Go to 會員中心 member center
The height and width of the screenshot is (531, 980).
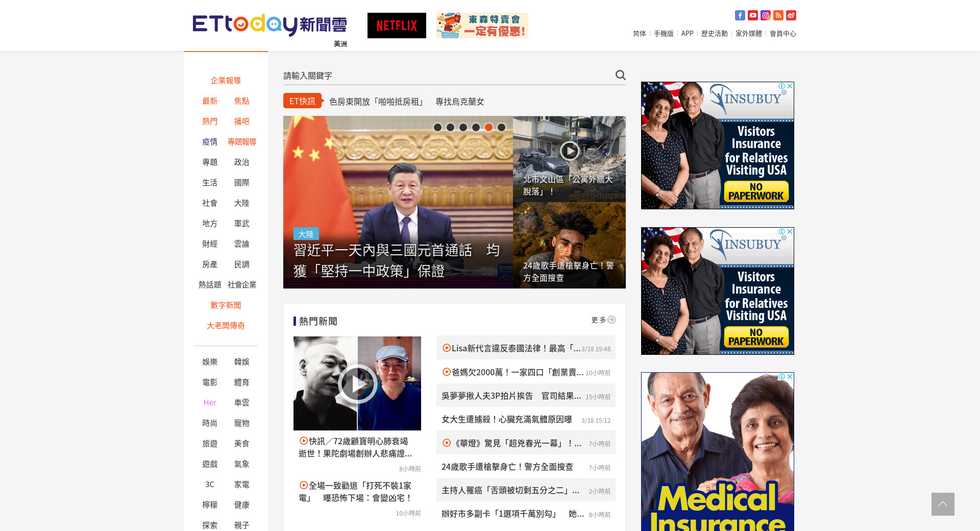coord(782,34)
